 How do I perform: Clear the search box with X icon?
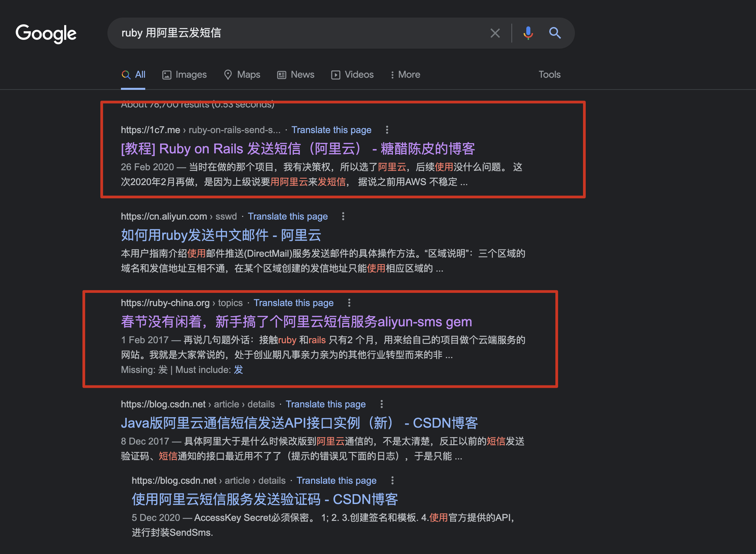(x=495, y=33)
